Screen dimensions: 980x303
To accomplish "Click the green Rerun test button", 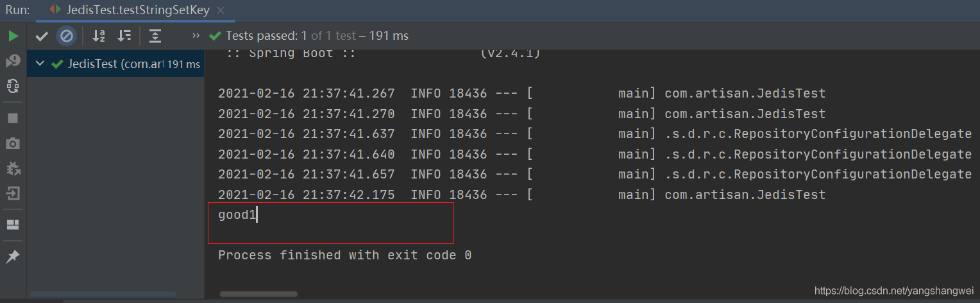I will tap(13, 36).
